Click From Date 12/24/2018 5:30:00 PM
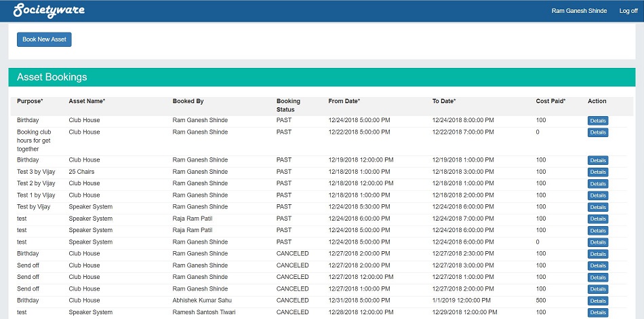The height and width of the screenshot is (319, 644). click(x=359, y=206)
